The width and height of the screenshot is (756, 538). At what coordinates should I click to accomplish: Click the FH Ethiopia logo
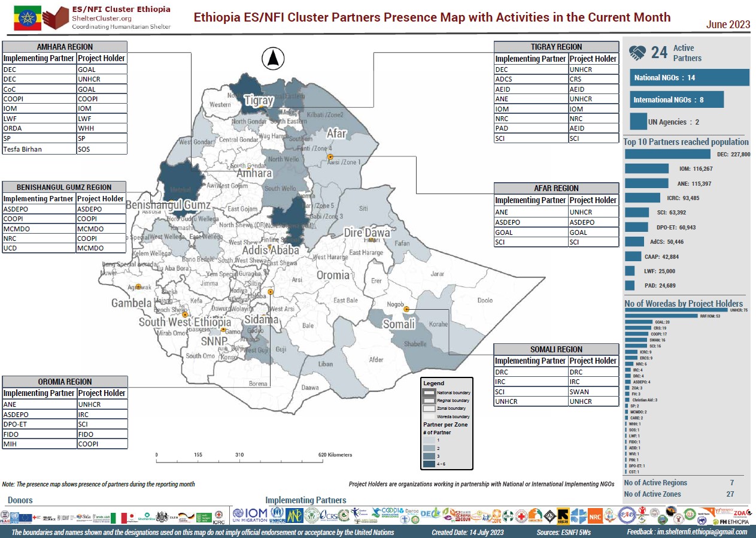(x=733, y=521)
